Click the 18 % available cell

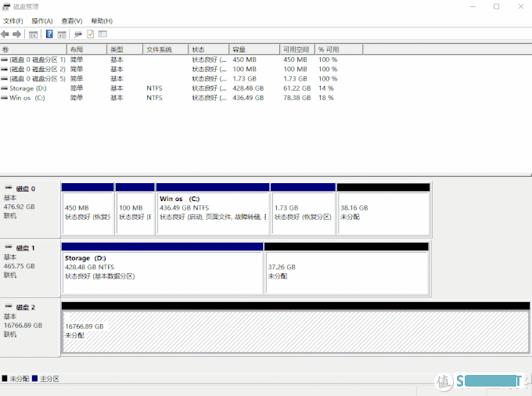(326, 98)
